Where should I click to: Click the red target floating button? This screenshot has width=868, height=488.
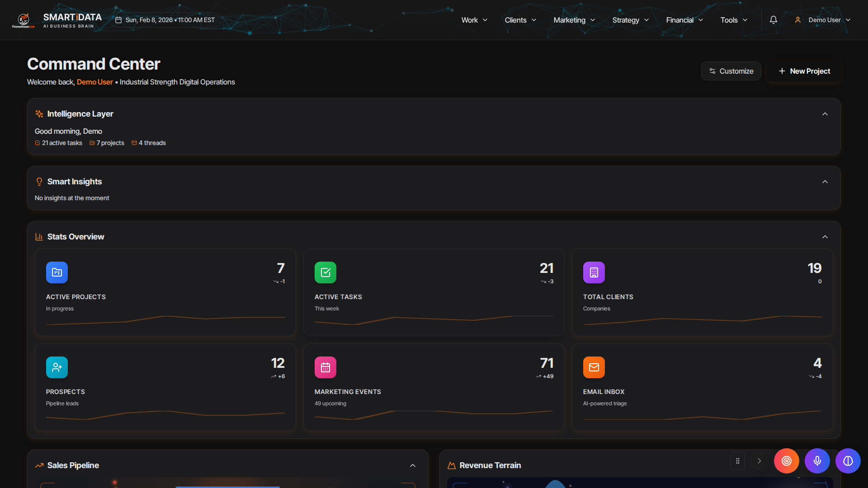(x=787, y=461)
